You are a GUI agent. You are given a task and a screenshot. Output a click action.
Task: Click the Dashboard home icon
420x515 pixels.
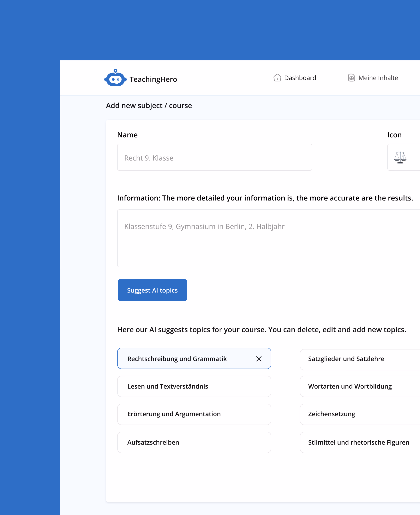[277, 78]
